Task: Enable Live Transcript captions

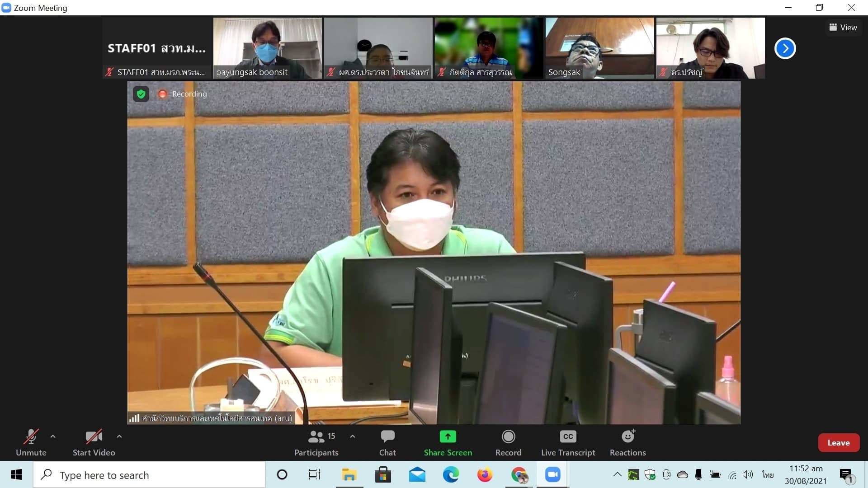Action: (x=568, y=442)
